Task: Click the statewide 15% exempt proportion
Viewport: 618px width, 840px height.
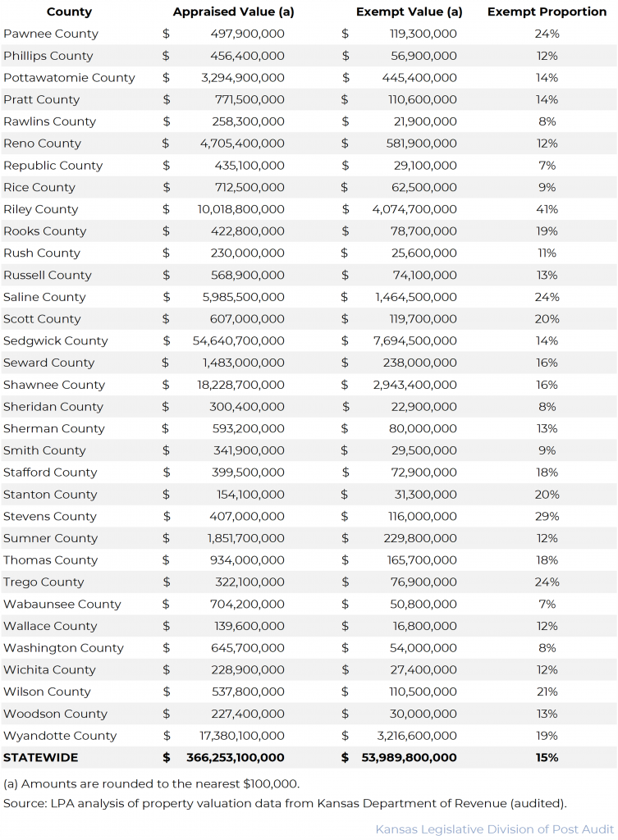Action: pos(547,758)
